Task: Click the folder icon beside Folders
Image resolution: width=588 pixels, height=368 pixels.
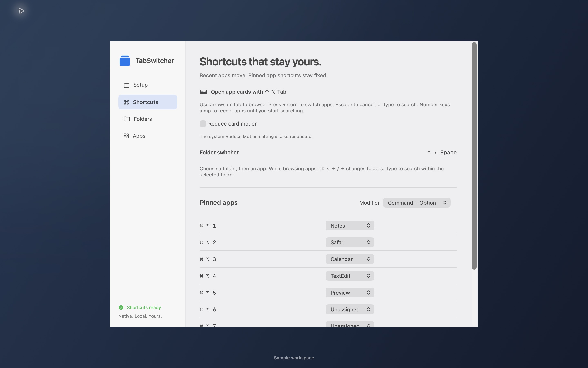Action: coord(127,119)
